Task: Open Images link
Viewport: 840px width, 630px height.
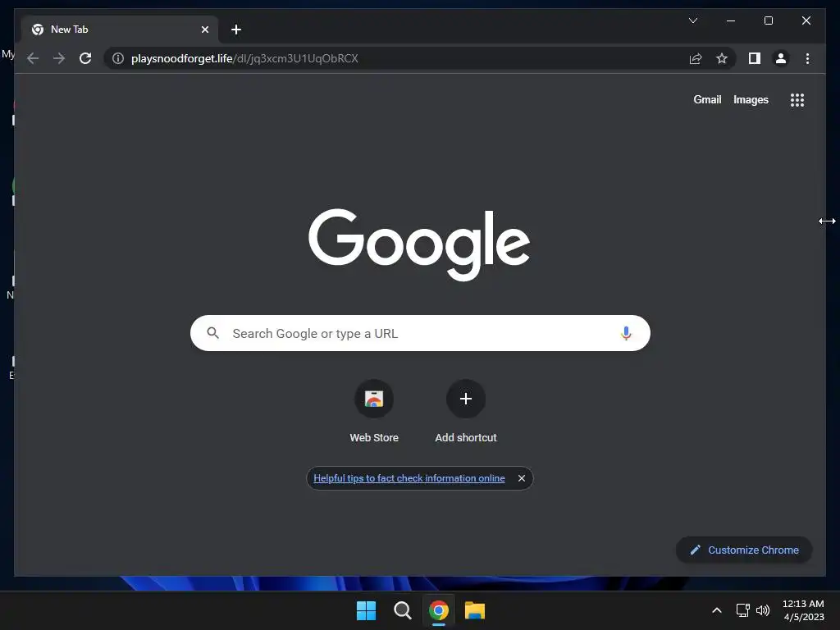Action: point(751,99)
